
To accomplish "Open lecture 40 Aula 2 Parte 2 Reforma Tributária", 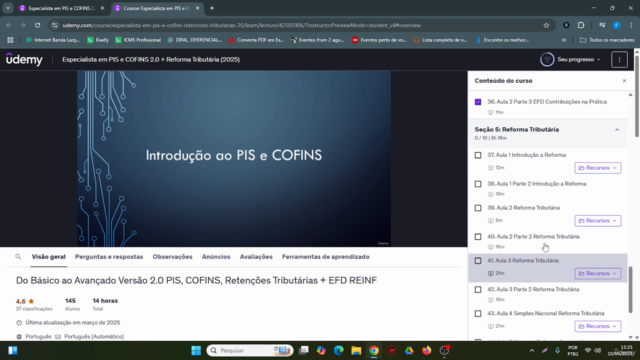I will coord(548,241).
